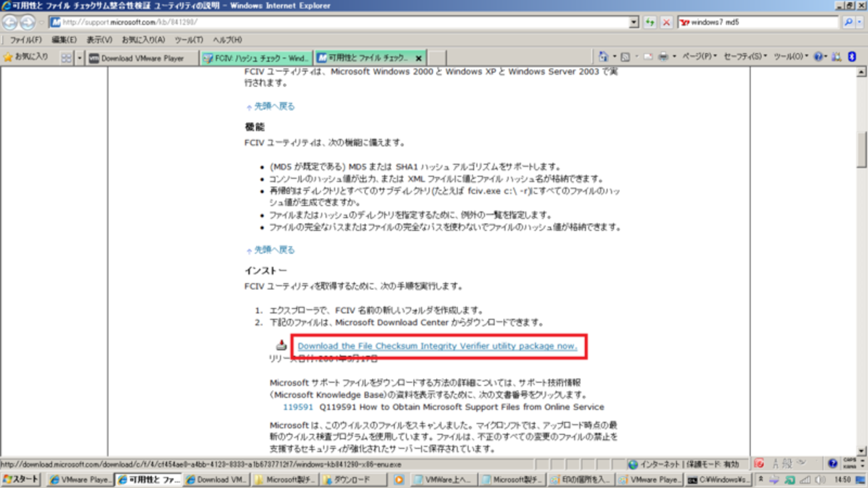This screenshot has width=868, height=488.
Task: Click the red Stop loading icon
Action: click(666, 23)
